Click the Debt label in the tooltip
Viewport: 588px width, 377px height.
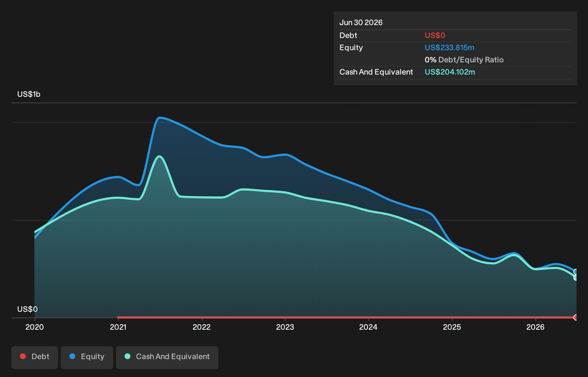coord(348,35)
